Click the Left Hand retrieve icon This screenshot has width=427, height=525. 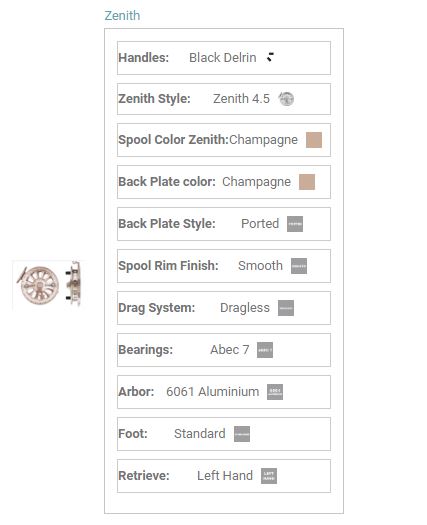269,476
